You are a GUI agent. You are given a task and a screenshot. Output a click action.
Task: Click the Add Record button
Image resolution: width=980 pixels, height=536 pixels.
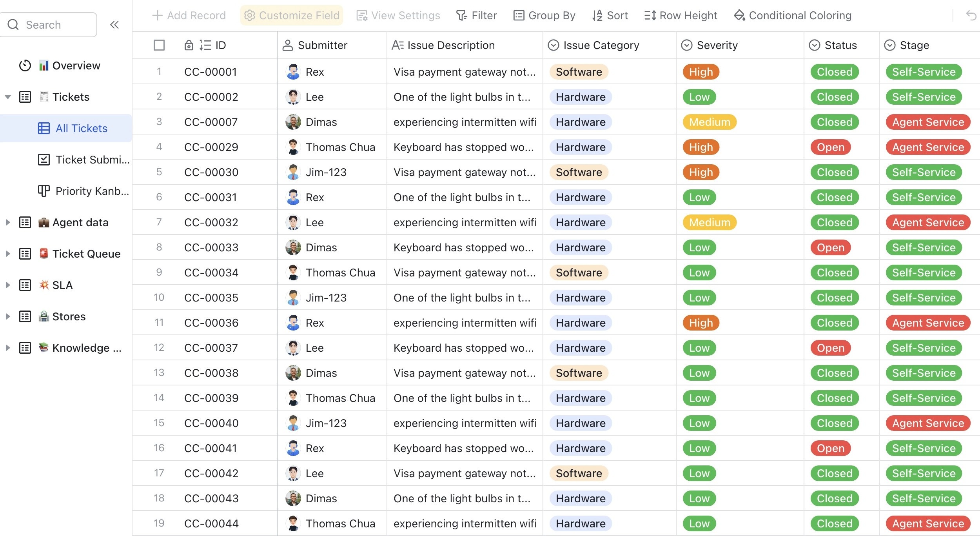pos(189,16)
